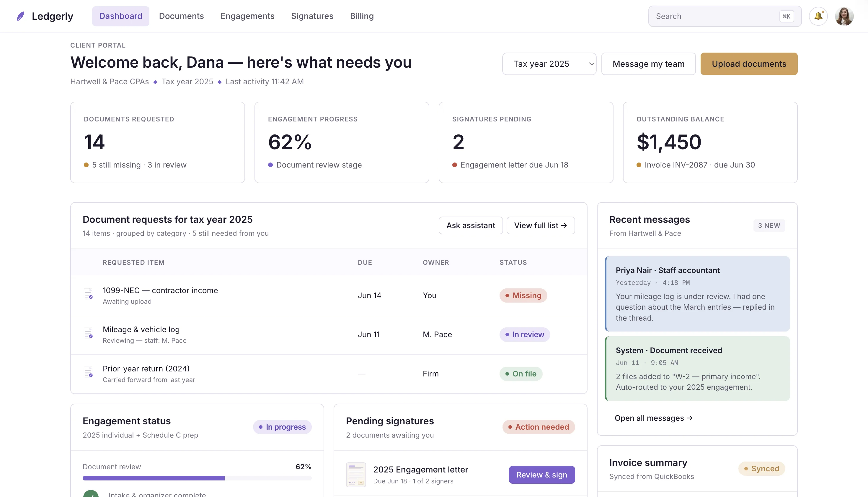Open the Billing tab
This screenshot has width=868, height=497.
tap(362, 16)
